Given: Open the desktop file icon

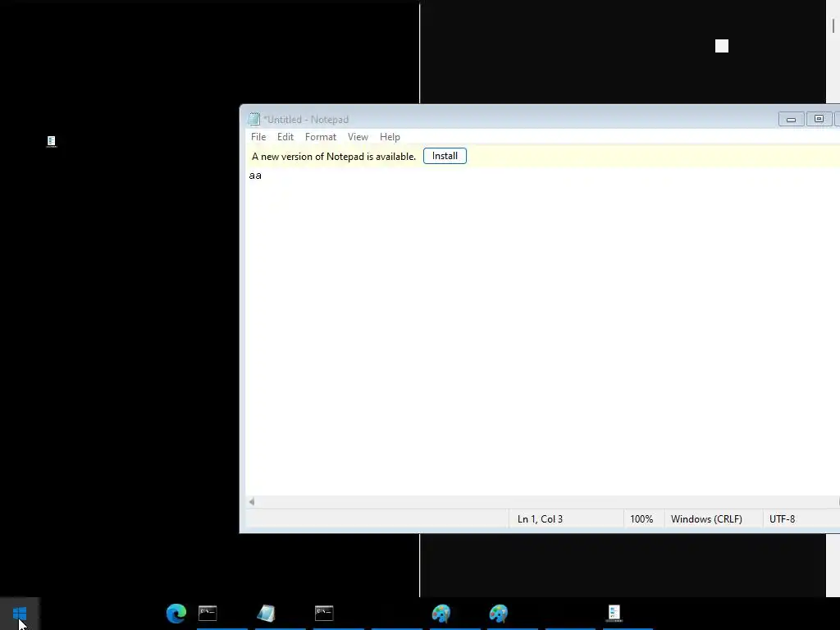Looking at the screenshot, I should [52, 141].
